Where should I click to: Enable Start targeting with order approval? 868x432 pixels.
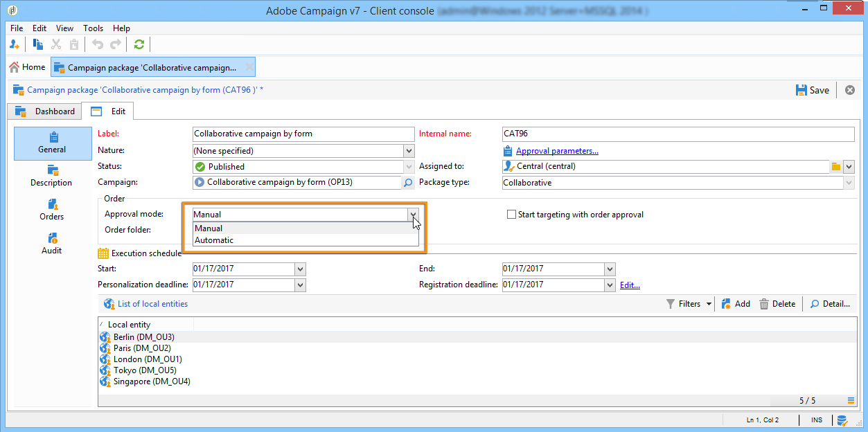(512, 215)
